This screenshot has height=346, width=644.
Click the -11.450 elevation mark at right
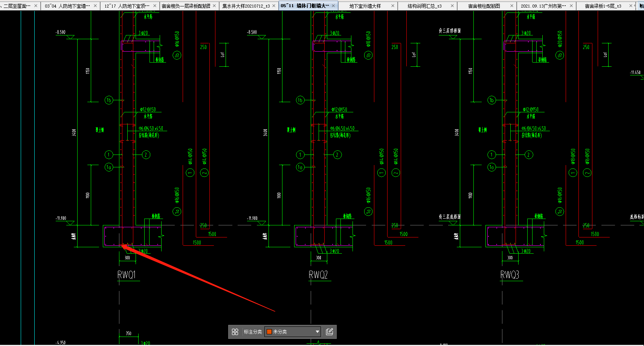point(635,72)
